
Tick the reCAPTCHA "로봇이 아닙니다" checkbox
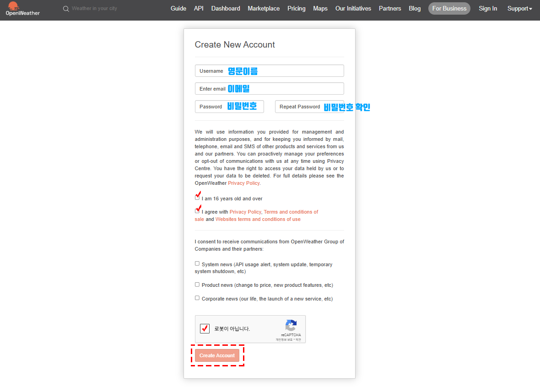coord(205,329)
